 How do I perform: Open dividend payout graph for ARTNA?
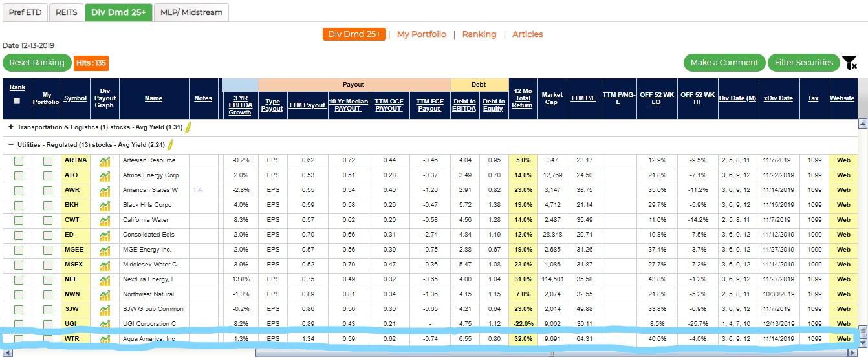tap(105, 160)
